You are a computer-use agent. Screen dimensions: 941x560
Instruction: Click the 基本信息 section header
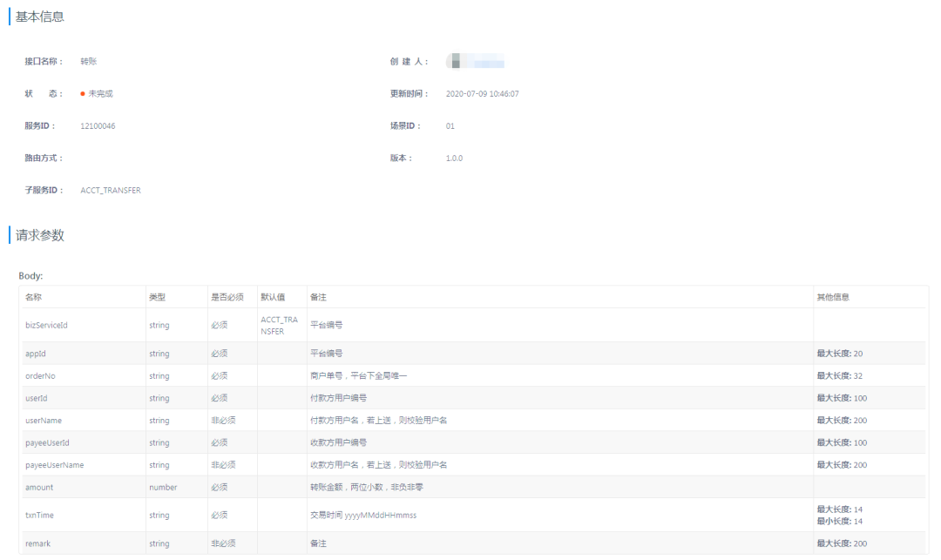coord(38,16)
